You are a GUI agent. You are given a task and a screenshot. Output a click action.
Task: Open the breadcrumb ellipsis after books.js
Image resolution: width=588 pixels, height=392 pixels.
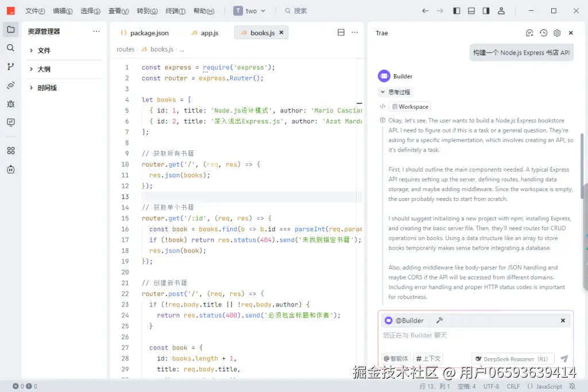coord(182,49)
